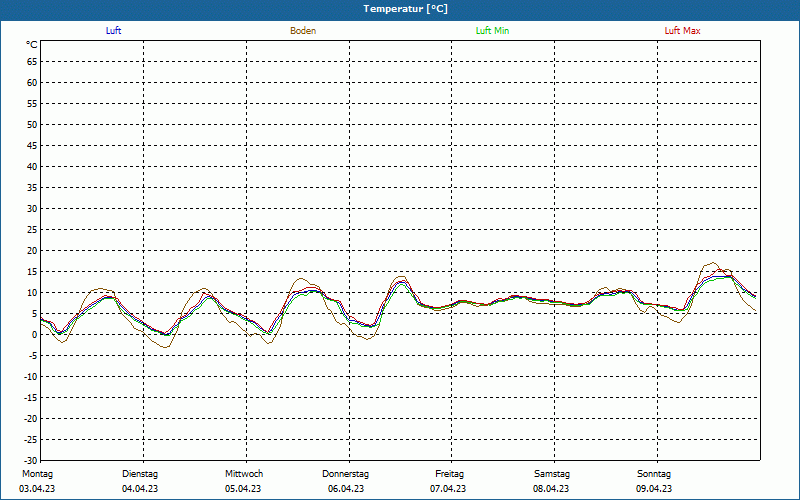Viewport: 800px width, 500px height.
Task: Click the 'Sonntag' day label
Action: tap(654, 474)
